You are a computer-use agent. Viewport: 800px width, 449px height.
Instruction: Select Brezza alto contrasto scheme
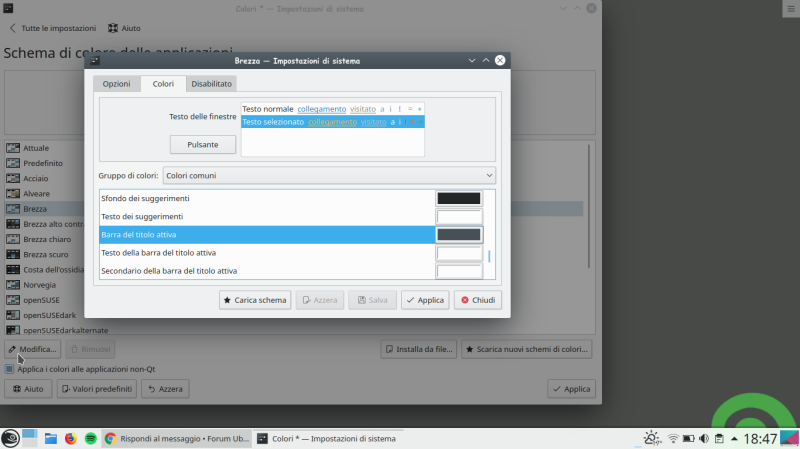(45, 224)
